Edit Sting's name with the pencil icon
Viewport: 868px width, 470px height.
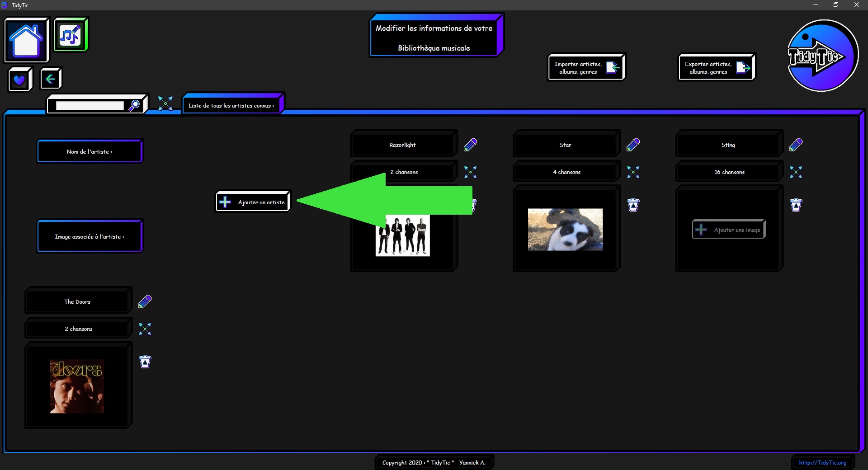point(796,145)
